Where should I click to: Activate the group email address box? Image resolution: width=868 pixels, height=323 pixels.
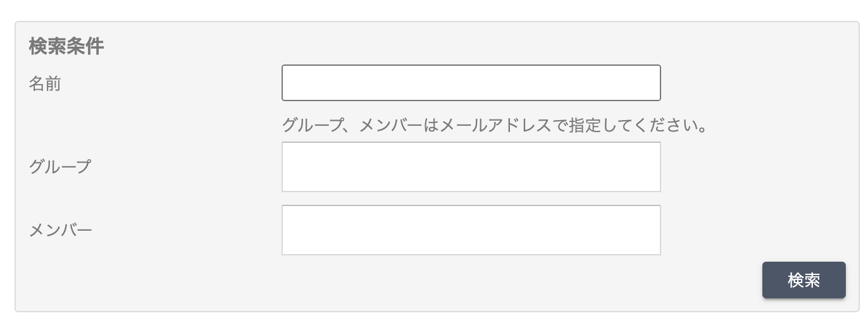coord(471,167)
